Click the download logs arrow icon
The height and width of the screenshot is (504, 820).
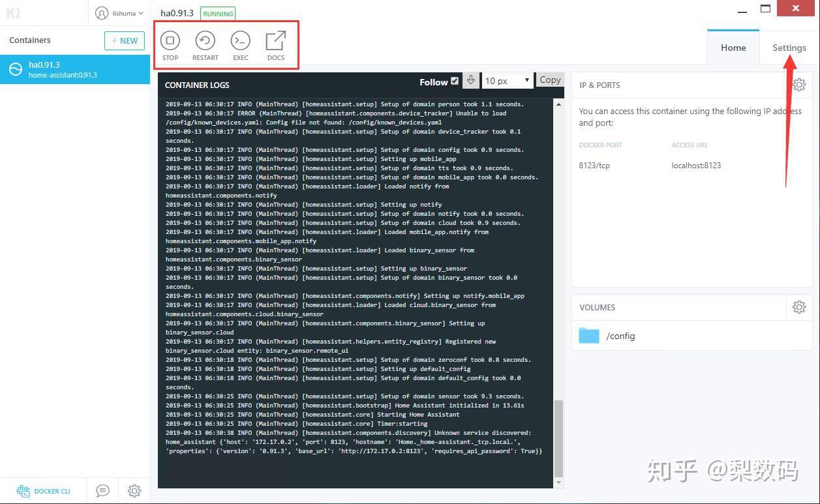coord(470,80)
